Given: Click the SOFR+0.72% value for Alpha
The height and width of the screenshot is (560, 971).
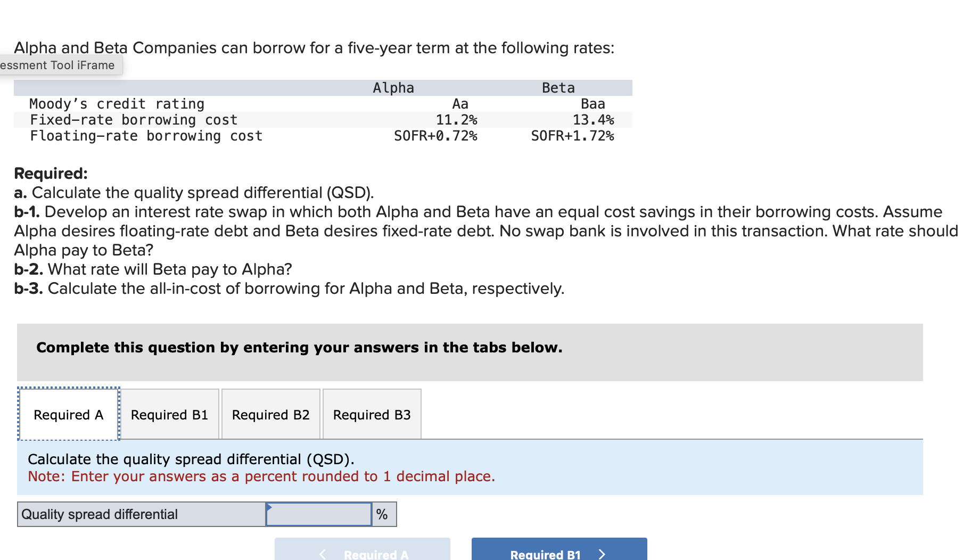Looking at the screenshot, I should (x=435, y=136).
